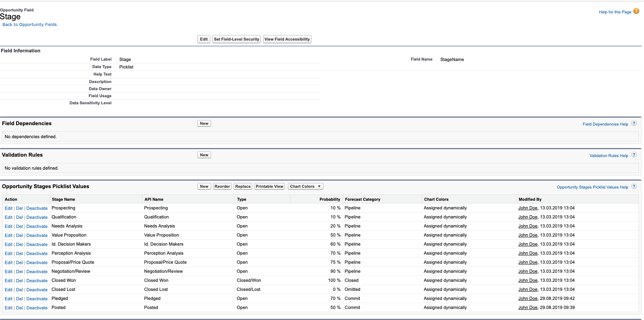Deactivate the Perception Analysis stage

[37, 253]
